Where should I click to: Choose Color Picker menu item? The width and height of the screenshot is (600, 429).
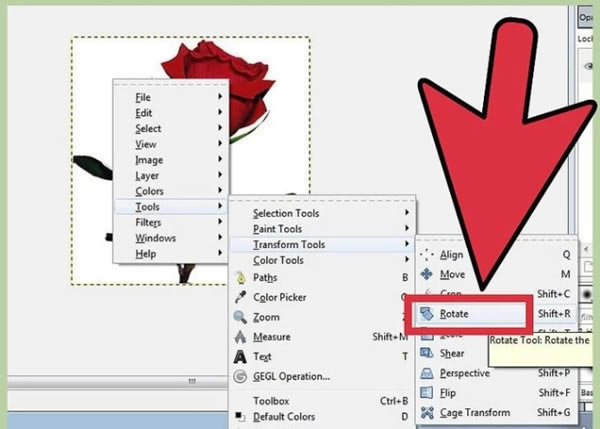(x=322, y=297)
